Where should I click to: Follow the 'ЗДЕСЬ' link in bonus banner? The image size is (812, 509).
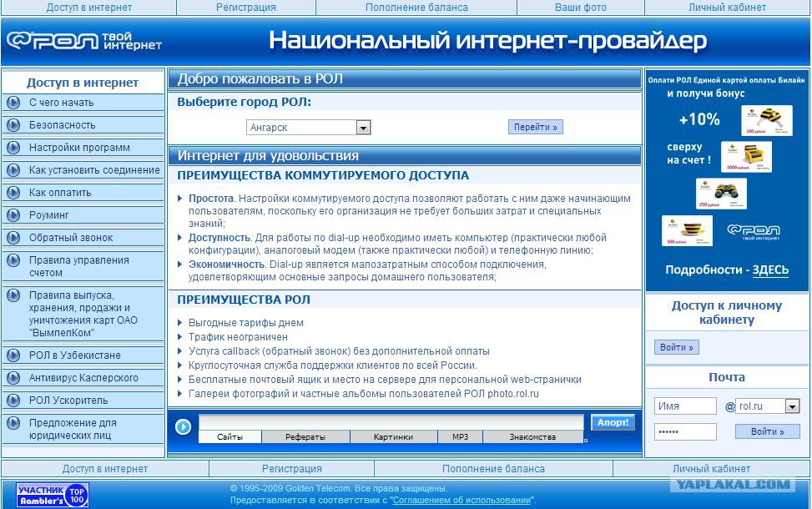tap(770, 270)
